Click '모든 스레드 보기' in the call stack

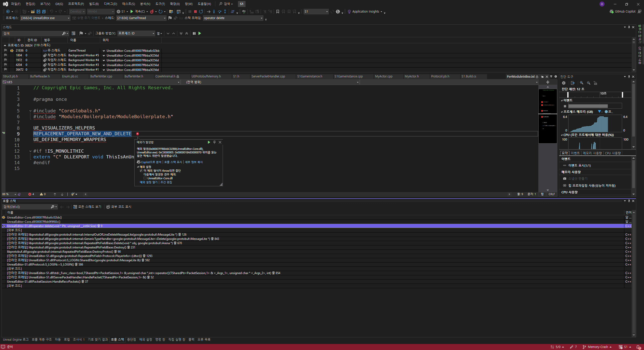click(87, 207)
